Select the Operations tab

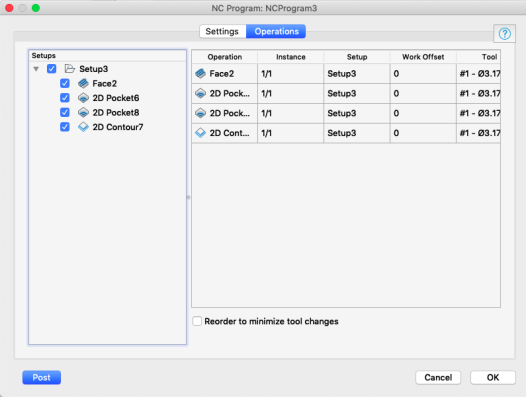tap(276, 31)
